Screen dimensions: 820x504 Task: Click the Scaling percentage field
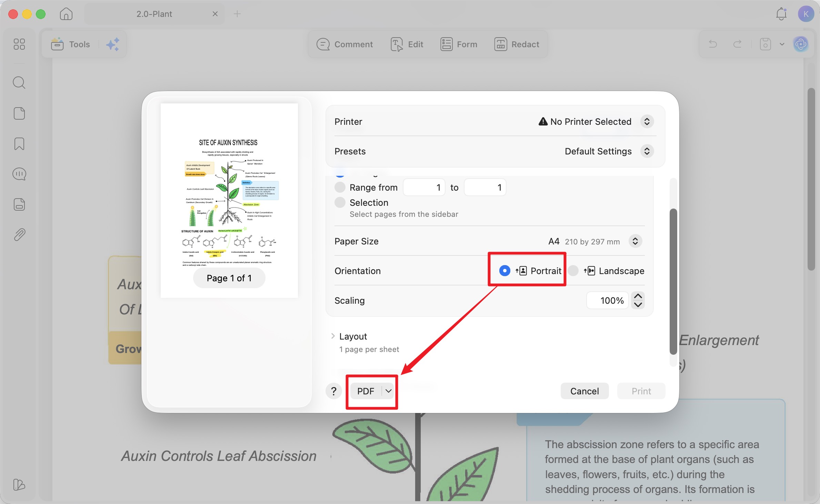click(607, 300)
